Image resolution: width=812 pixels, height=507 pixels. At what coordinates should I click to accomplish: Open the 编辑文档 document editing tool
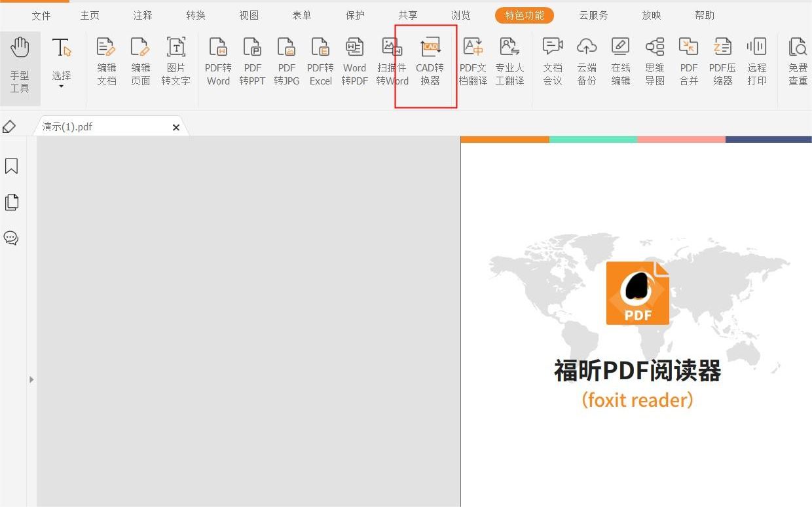tap(106, 62)
